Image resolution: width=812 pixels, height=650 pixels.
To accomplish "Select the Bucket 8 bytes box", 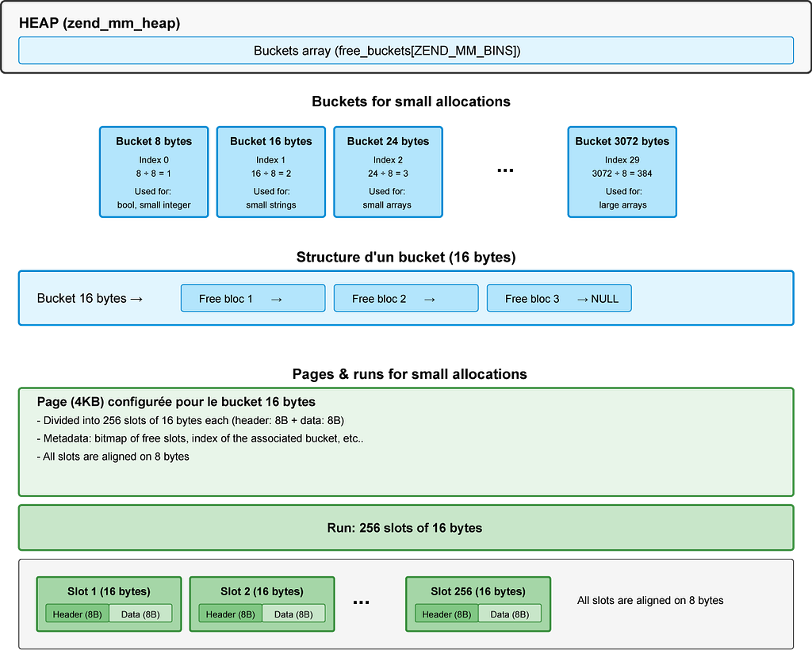I will pos(154,172).
